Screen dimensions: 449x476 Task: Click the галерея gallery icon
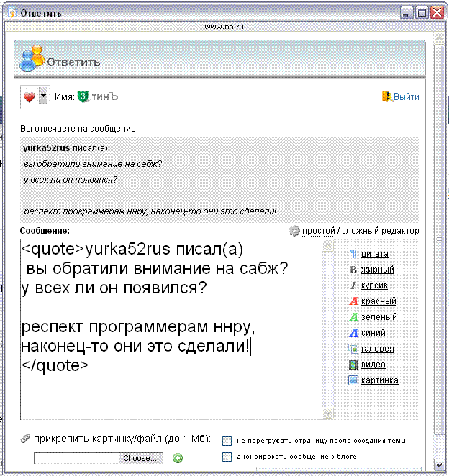[x=353, y=349]
